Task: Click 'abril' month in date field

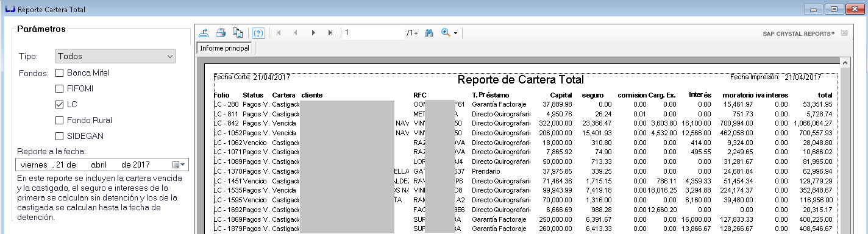Action: click(99, 165)
